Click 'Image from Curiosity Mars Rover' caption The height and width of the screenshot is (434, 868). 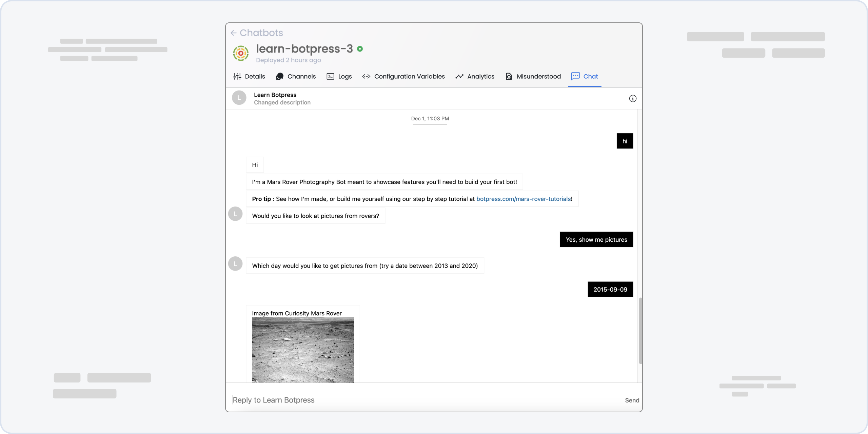297,313
